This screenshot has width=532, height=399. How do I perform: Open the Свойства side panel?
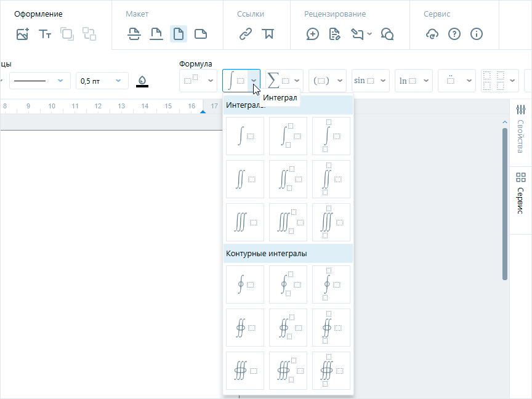(x=521, y=130)
